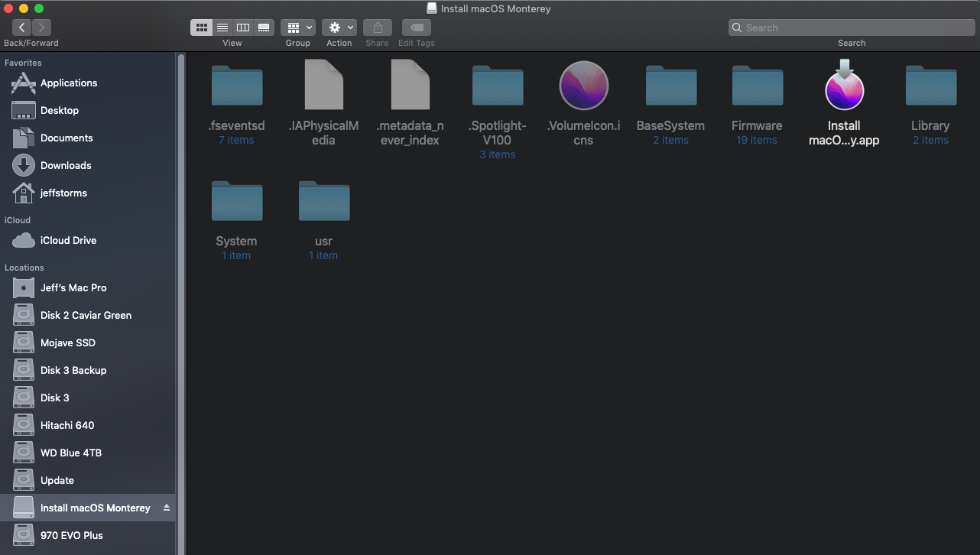Image resolution: width=980 pixels, height=555 pixels.
Task: Select the Disk 3 Backup volume
Action: 88,370
